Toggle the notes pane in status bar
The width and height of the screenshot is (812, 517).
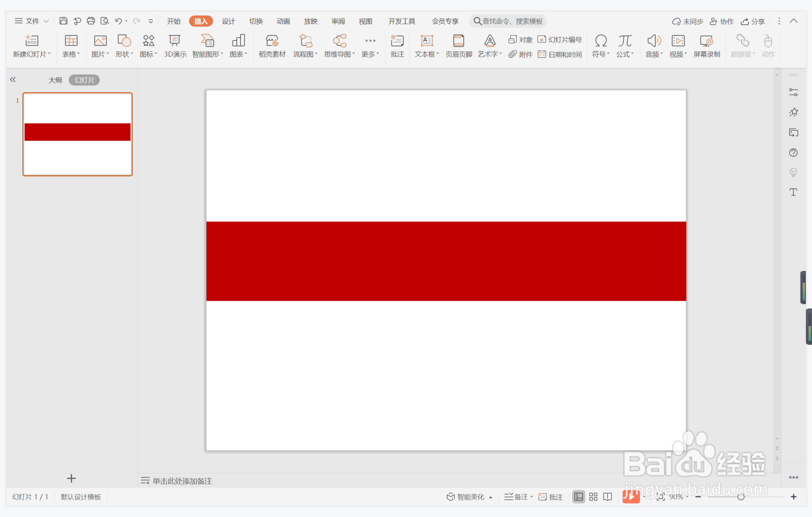click(x=518, y=497)
